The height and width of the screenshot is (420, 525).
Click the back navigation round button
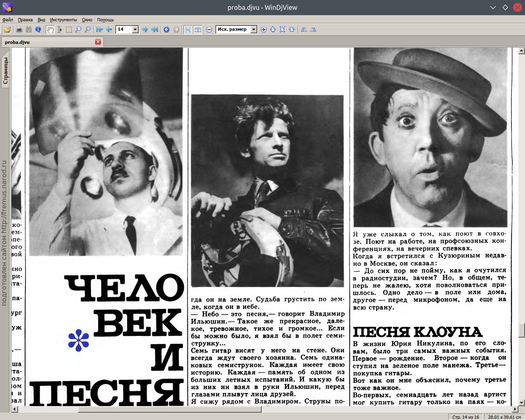(x=167, y=30)
